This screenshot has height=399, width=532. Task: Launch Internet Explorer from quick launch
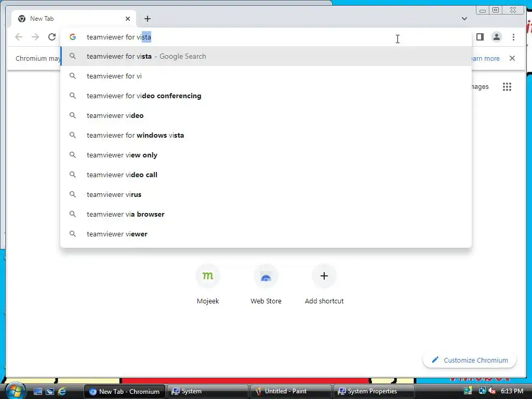(62, 391)
